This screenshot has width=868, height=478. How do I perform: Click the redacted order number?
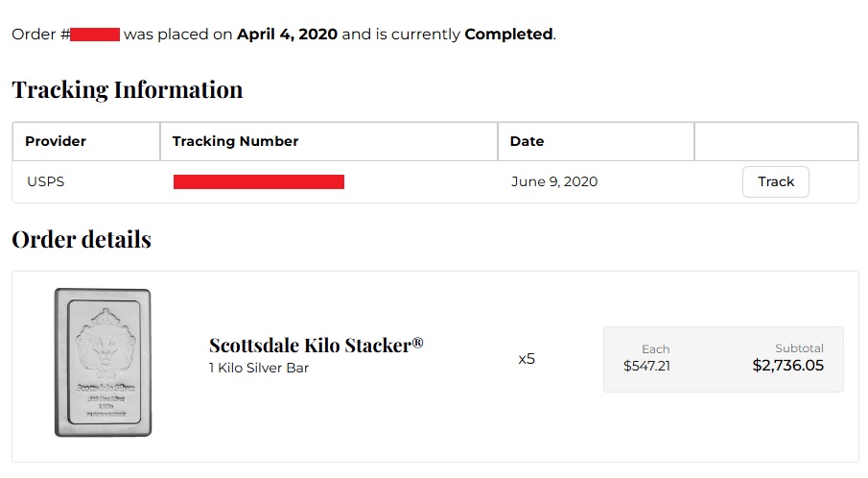pyautogui.click(x=94, y=35)
